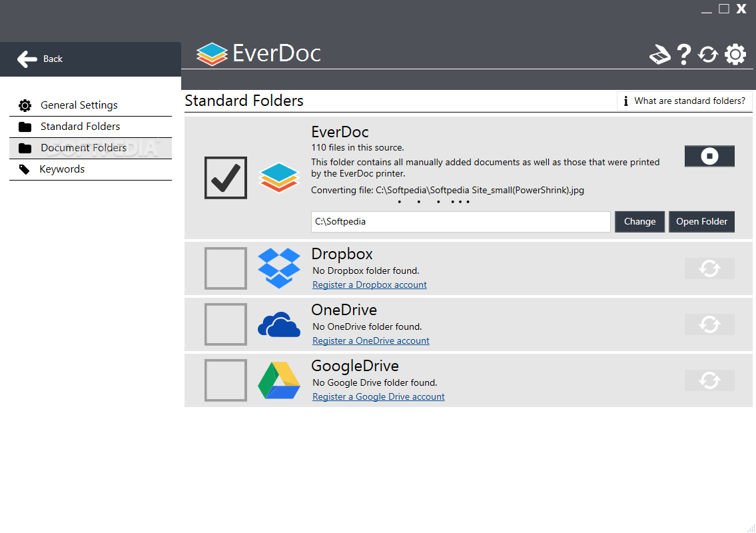Open General Settings section

coord(91,105)
